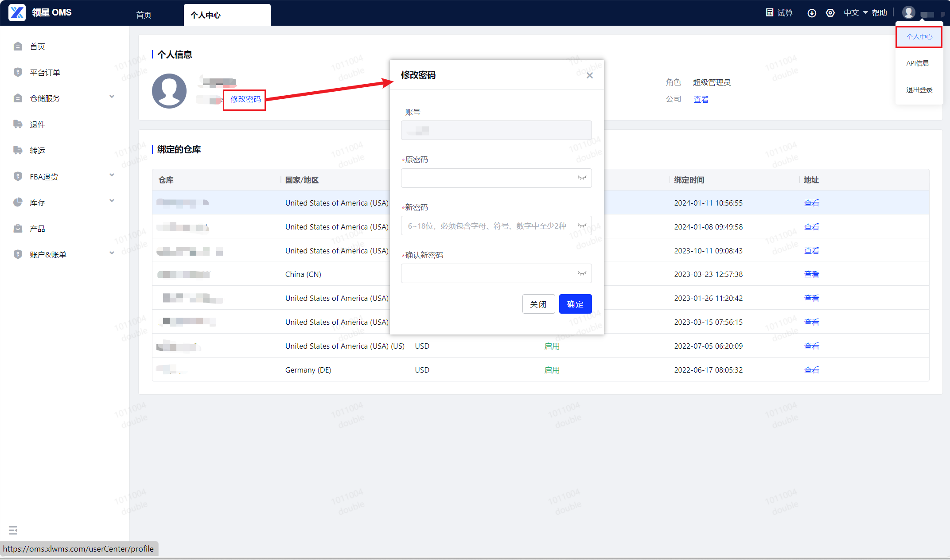Click the 修改密码 link
Image resolution: width=950 pixels, height=560 pixels.
click(245, 99)
